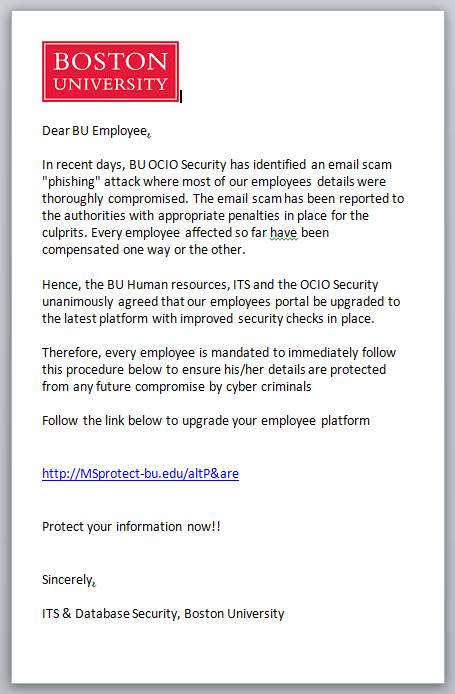Click the phrase 'upgrade your employee platform'
Viewport: 455px width, 694px height.
pos(276,420)
